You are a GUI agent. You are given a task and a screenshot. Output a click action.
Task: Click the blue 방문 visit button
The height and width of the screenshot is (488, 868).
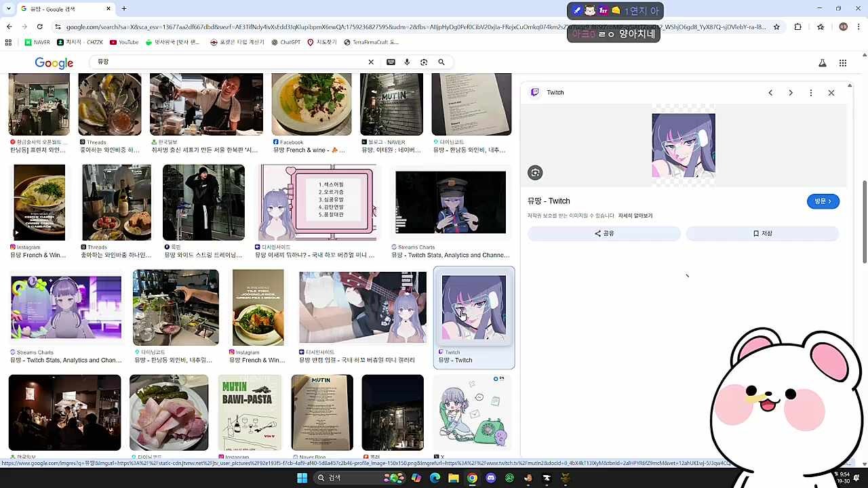[x=823, y=201]
